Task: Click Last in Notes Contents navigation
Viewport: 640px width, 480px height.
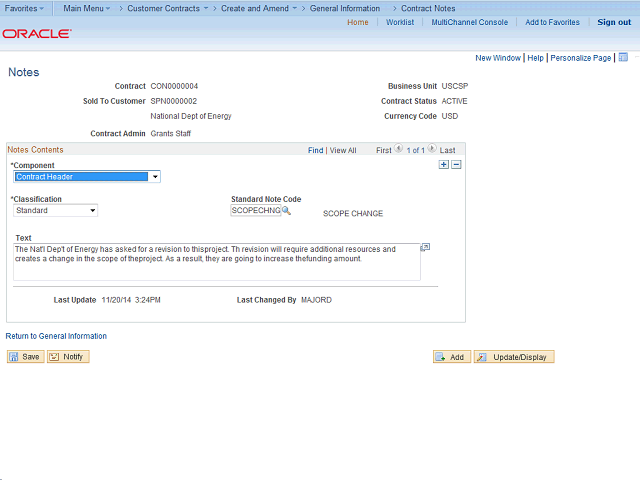Action: [x=447, y=150]
